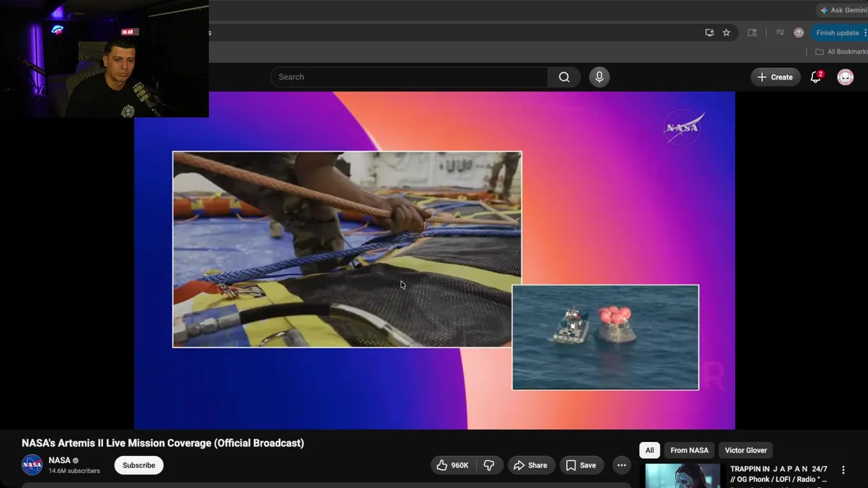Like the video showing 960K

453,465
